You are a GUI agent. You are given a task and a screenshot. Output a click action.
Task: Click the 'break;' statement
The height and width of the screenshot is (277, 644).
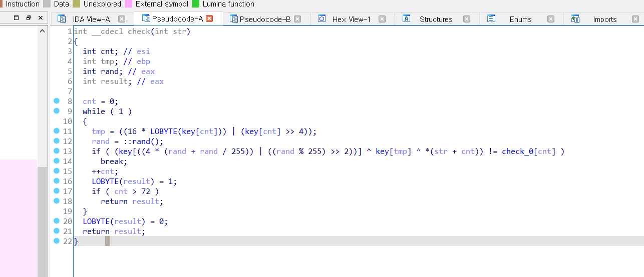tap(114, 161)
